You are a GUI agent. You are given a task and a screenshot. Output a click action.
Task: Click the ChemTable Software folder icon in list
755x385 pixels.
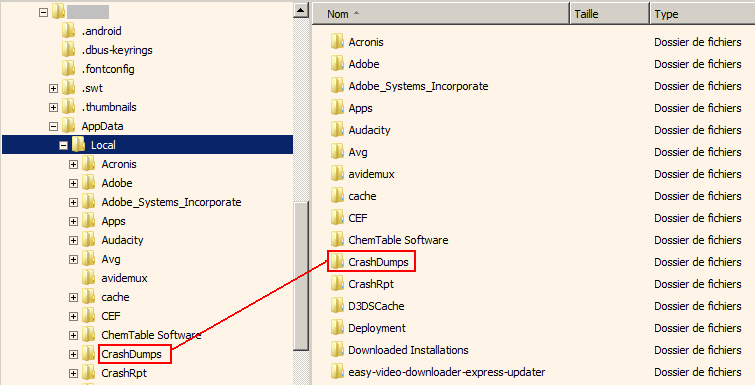[337, 240]
